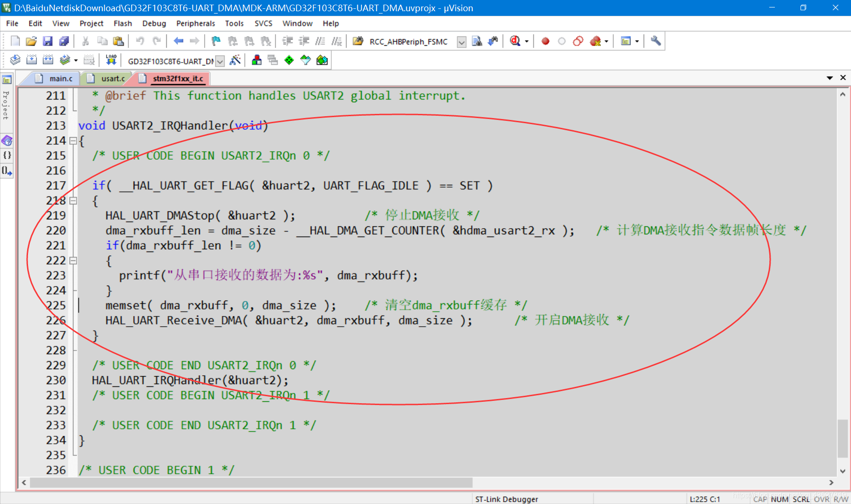Click the Save All icon

click(x=64, y=41)
